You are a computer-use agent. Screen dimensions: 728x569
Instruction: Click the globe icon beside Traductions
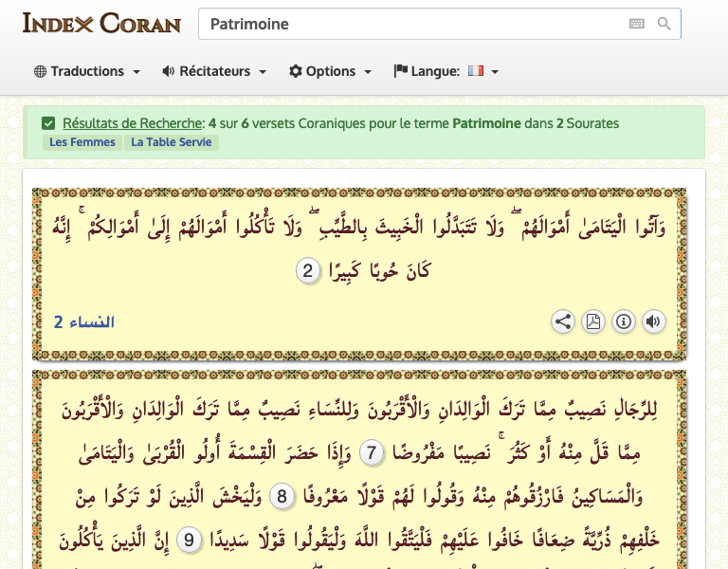[41, 71]
